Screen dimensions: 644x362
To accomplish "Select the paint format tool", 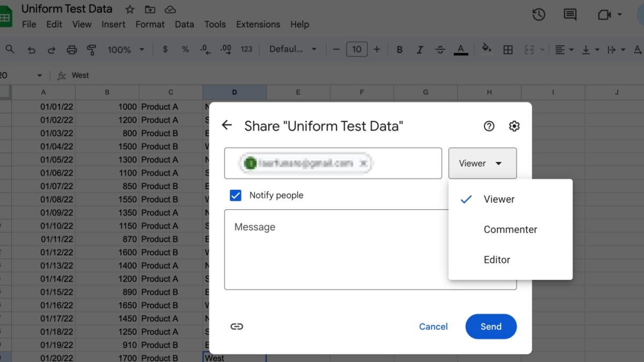I will 91,49.
